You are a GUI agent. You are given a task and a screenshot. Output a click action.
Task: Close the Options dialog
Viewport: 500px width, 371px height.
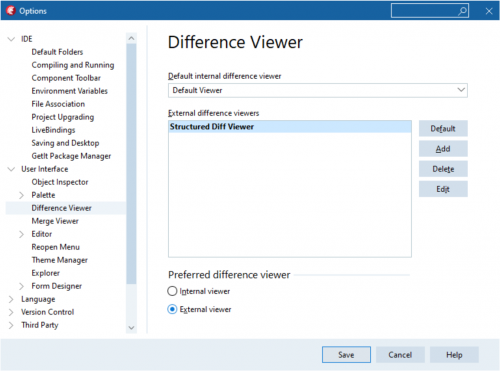click(x=489, y=11)
